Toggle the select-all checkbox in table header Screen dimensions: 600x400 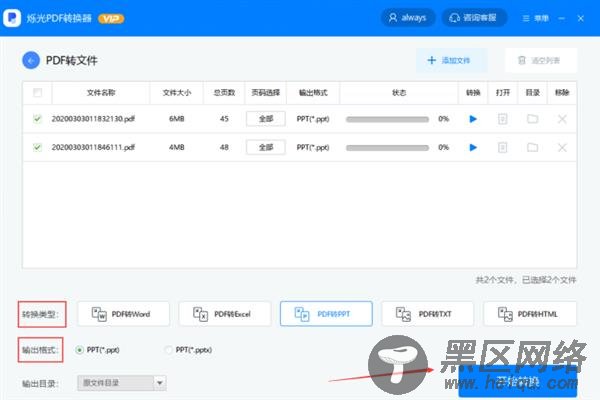pos(38,92)
